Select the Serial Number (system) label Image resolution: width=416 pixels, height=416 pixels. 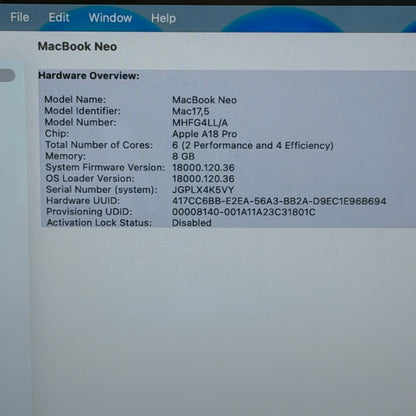pyautogui.click(x=101, y=189)
